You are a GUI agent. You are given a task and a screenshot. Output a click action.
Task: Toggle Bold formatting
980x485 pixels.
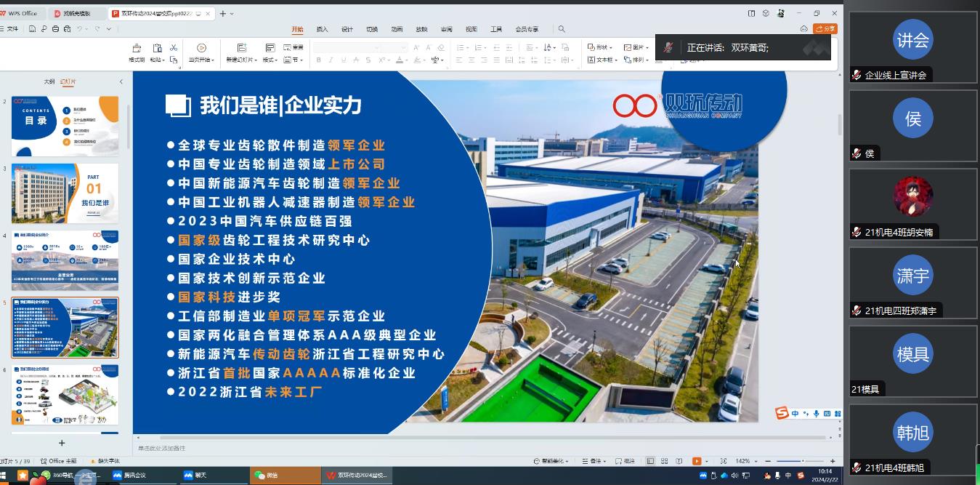[319, 60]
